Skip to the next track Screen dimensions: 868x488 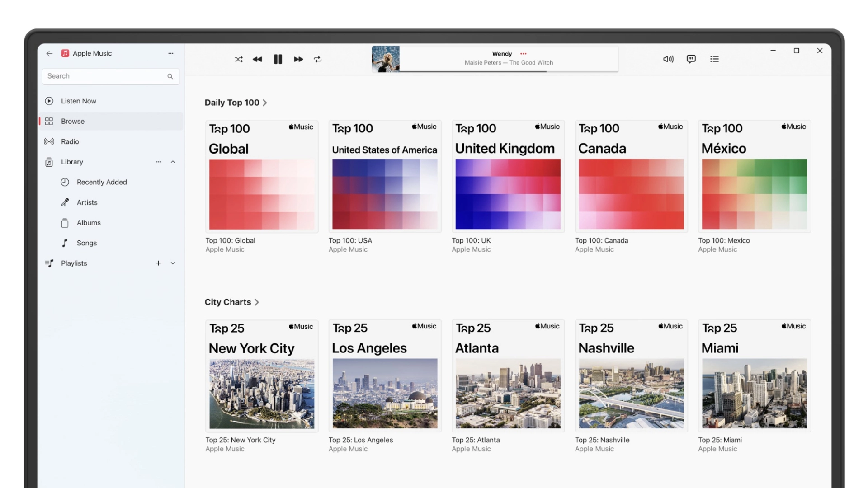(x=298, y=59)
